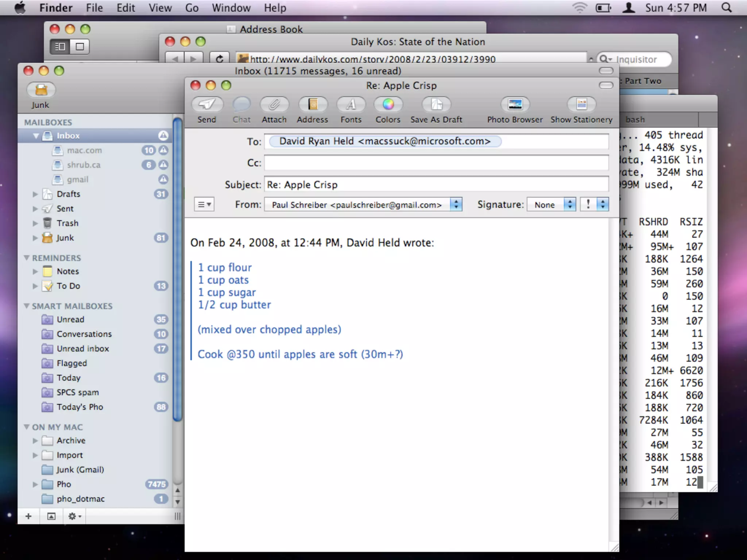
Task: Expand the Sent mailbox
Action: point(35,209)
